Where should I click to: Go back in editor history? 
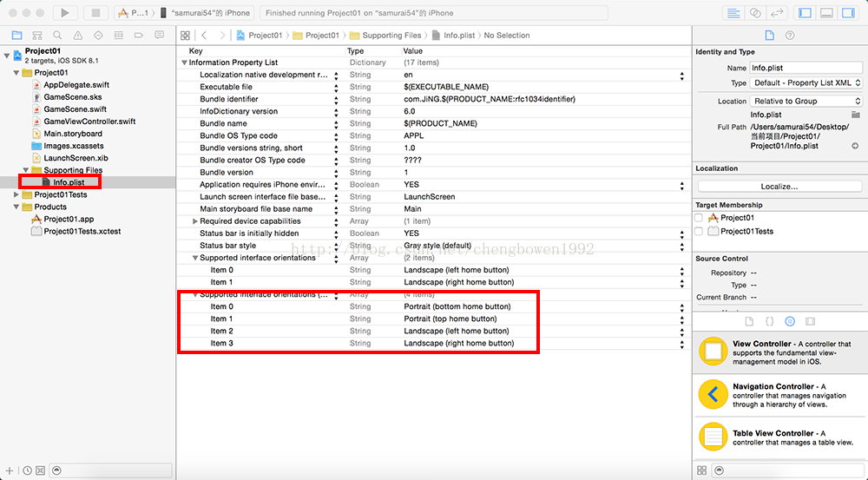coord(204,36)
